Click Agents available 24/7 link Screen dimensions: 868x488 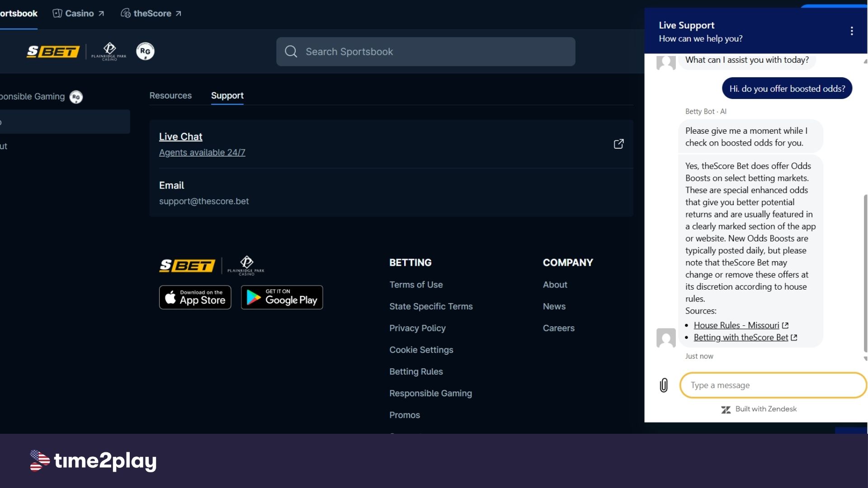click(202, 153)
